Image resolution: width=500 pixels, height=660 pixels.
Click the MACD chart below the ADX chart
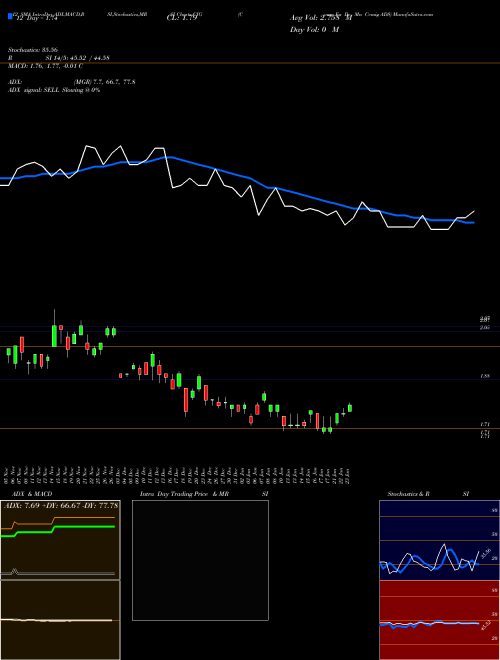pos(60,620)
